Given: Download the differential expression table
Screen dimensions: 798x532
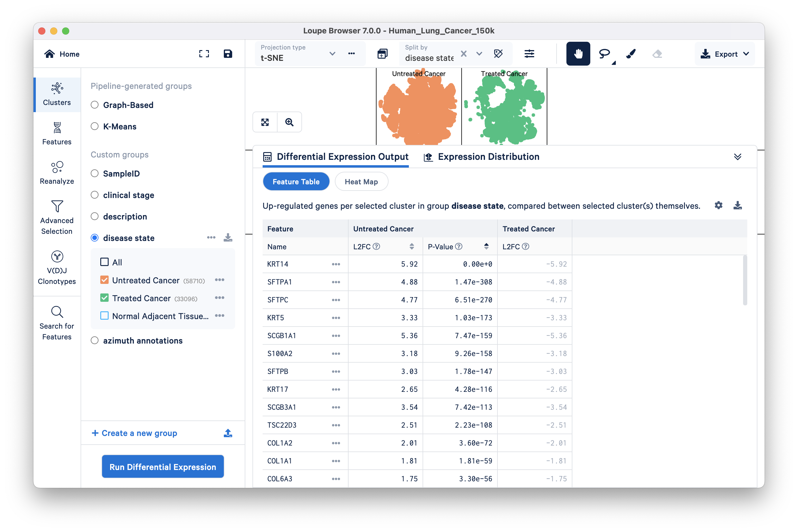Looking at the screenshot, I should coord(737,205).
